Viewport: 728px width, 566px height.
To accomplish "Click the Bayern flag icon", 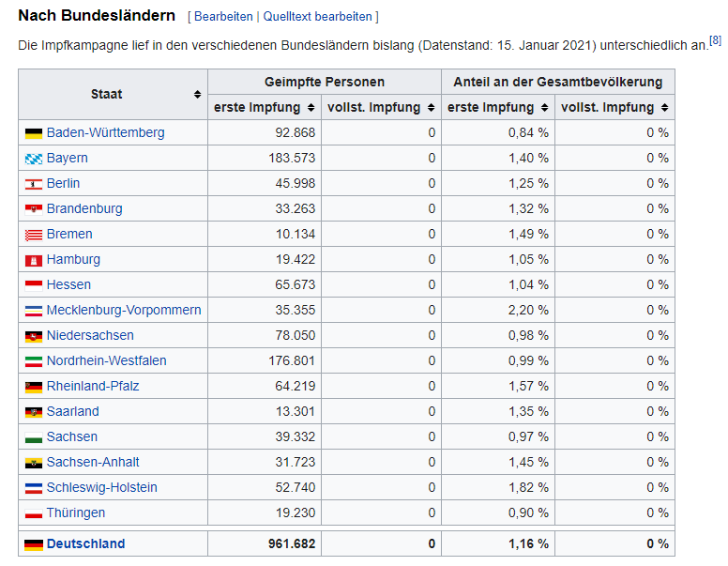I will pyautogui.click(x=34, y=159).
